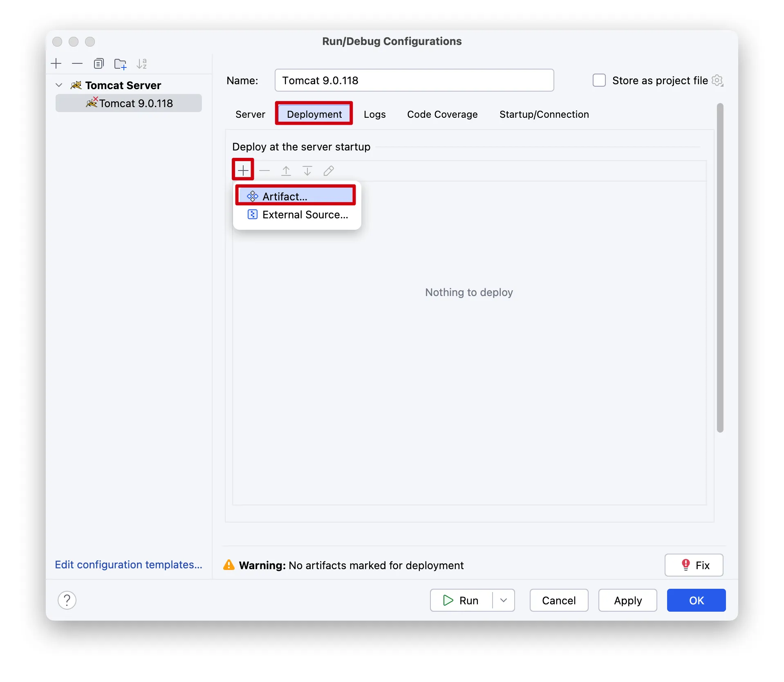Click the Nothing to deploy placeholder text
This screenshot has height=682, width=784.
click(x=469, y=292)
